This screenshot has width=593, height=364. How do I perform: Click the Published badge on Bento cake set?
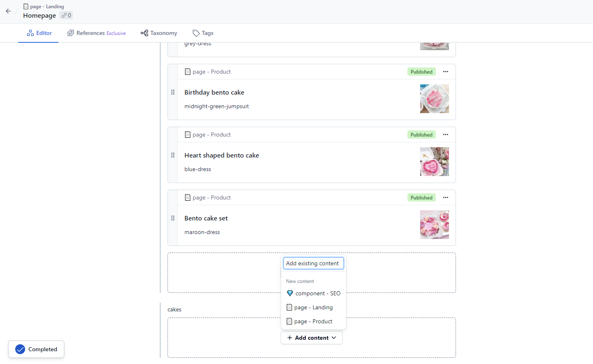421,197
